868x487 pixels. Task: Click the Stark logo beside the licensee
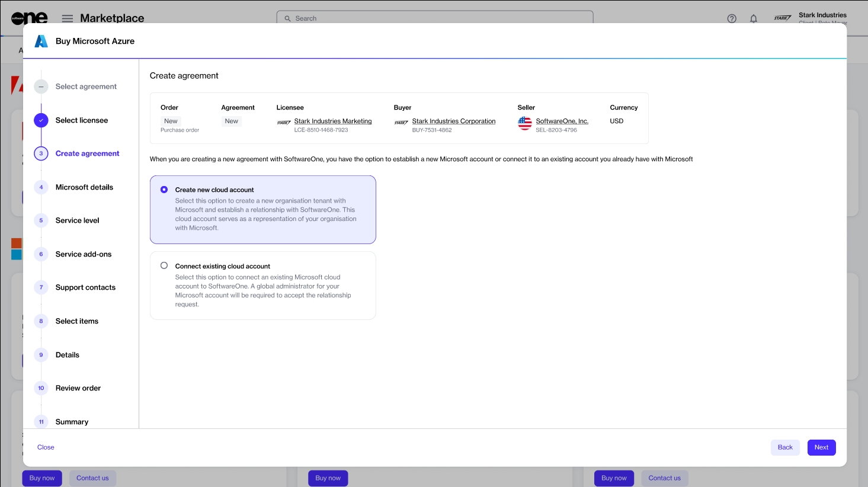coord(284,123)
